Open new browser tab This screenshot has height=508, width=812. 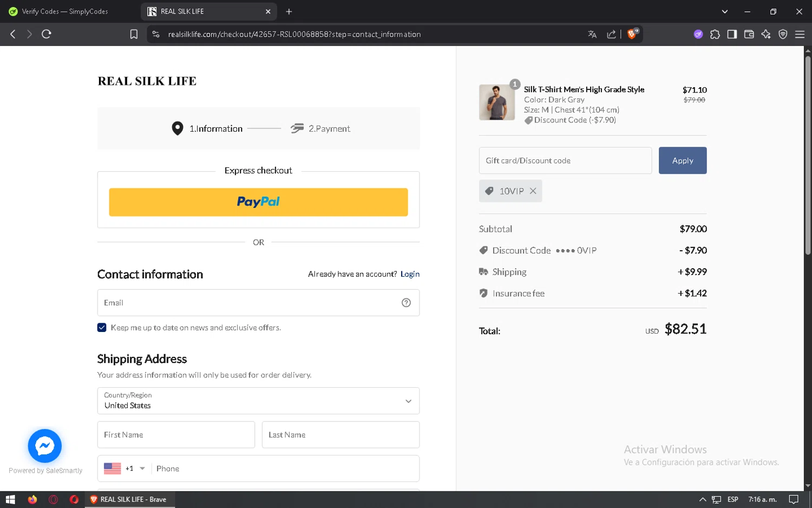coord(289,11)
